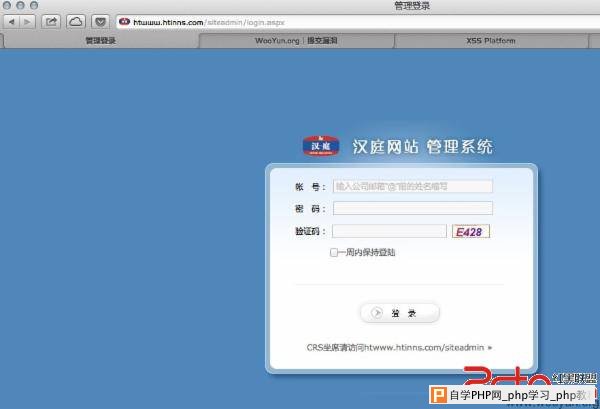Click the heart-shaped toolbar button

100,22
